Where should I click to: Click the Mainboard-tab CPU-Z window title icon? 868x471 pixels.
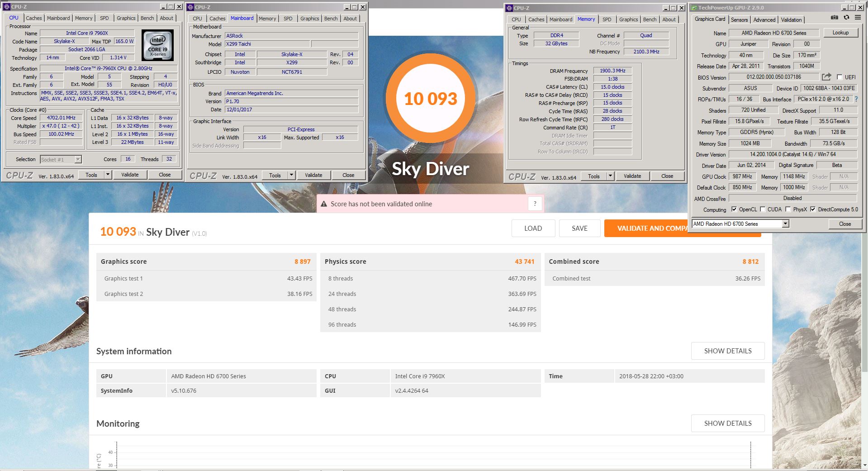click(190, 7)
